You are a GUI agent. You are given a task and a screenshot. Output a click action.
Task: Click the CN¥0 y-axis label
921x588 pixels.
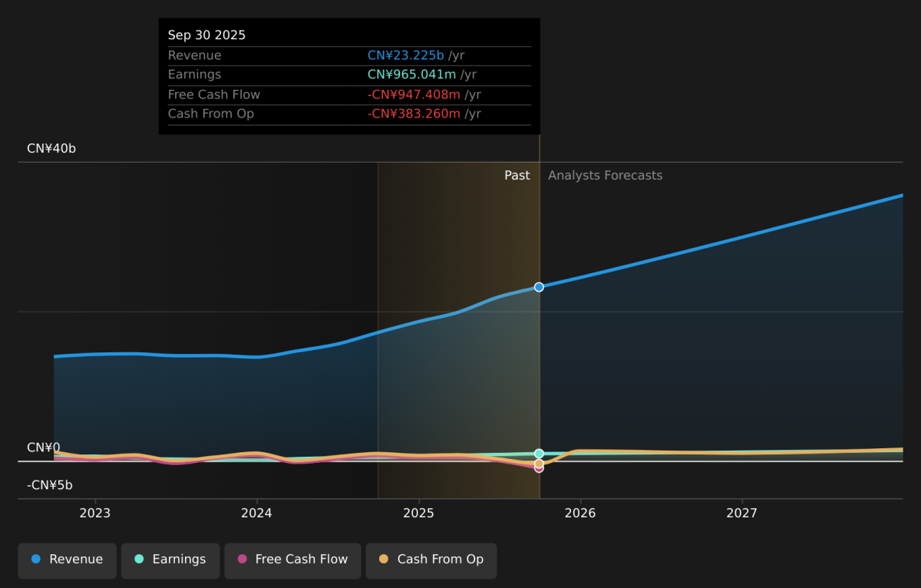(x=43, y=448)
